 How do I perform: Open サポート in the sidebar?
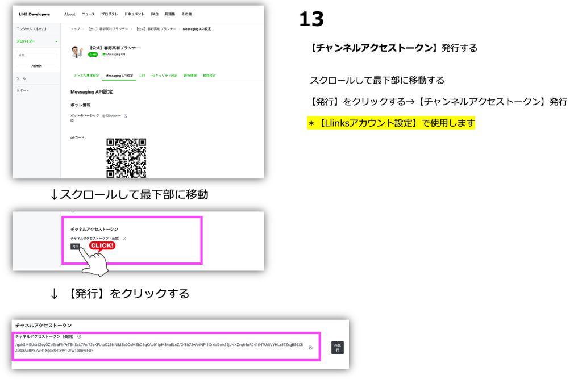[23, 90]
